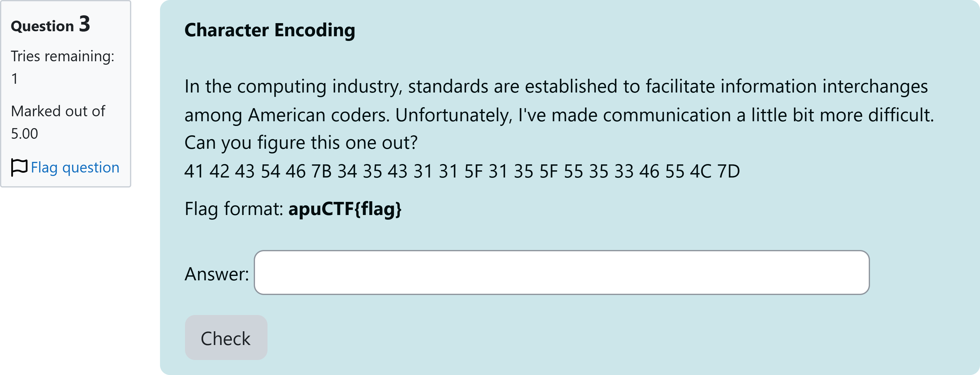Image resolution: width=980 pixels, height=375 pixels.
Task: Click the tries remaining value 1
Action: pyautogui.click(x=14, y=79)
